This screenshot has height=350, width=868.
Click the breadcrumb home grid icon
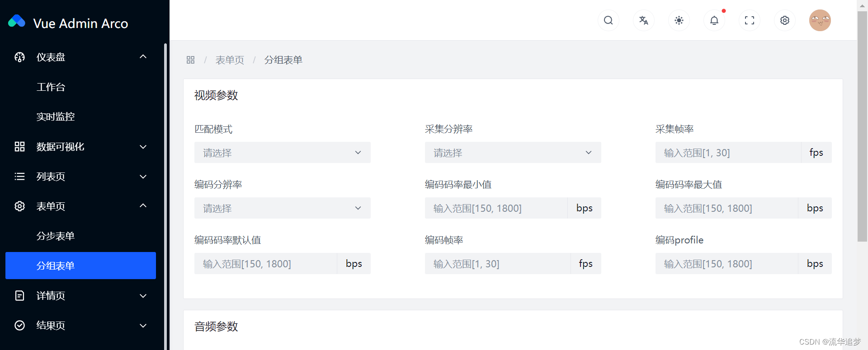click(x=190, y=60)
